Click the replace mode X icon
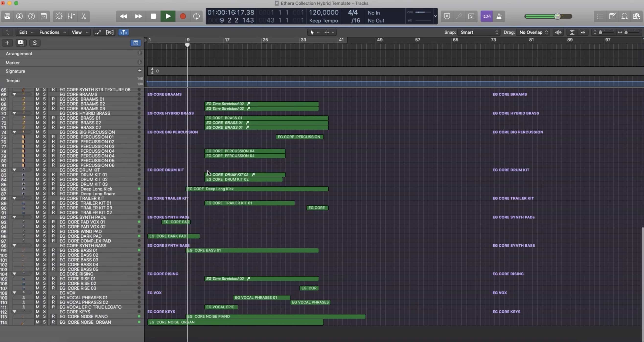The image size is (644, 342). tap(447, 16)
